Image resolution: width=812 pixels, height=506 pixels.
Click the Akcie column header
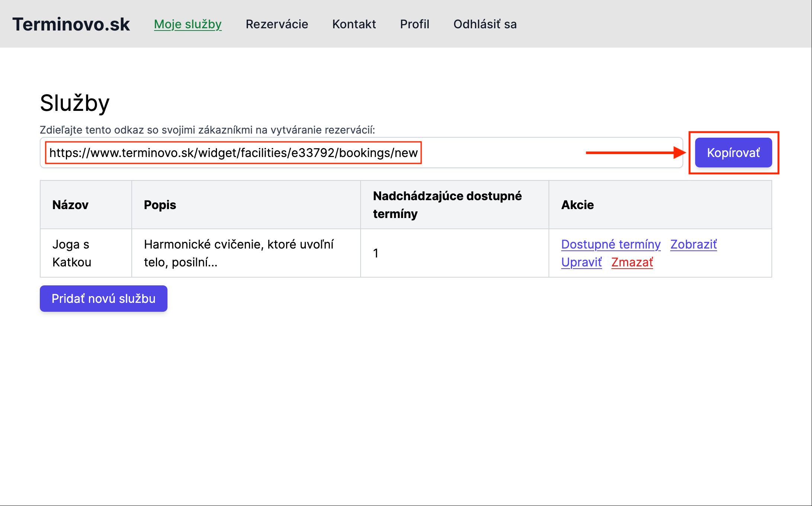tap(578, 205)
